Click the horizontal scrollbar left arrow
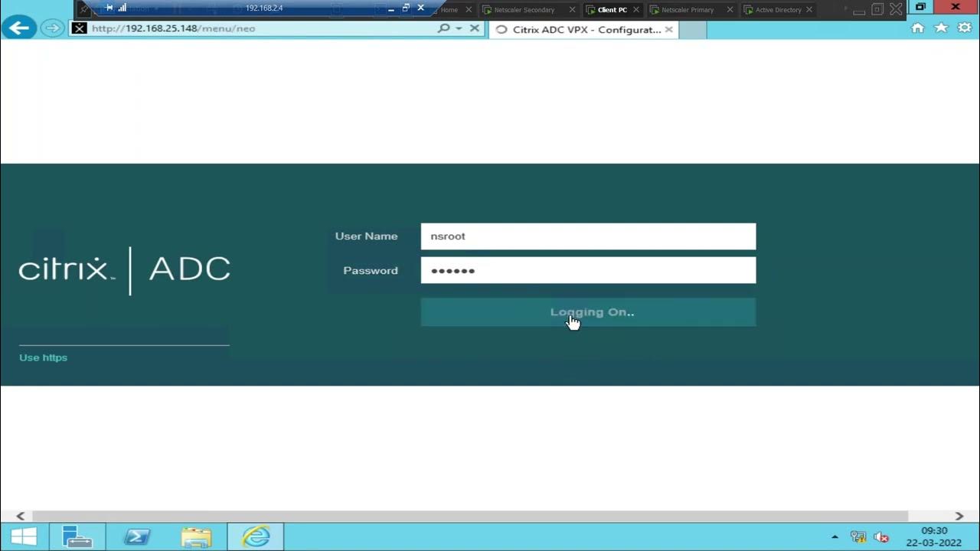 coord(21,517)
